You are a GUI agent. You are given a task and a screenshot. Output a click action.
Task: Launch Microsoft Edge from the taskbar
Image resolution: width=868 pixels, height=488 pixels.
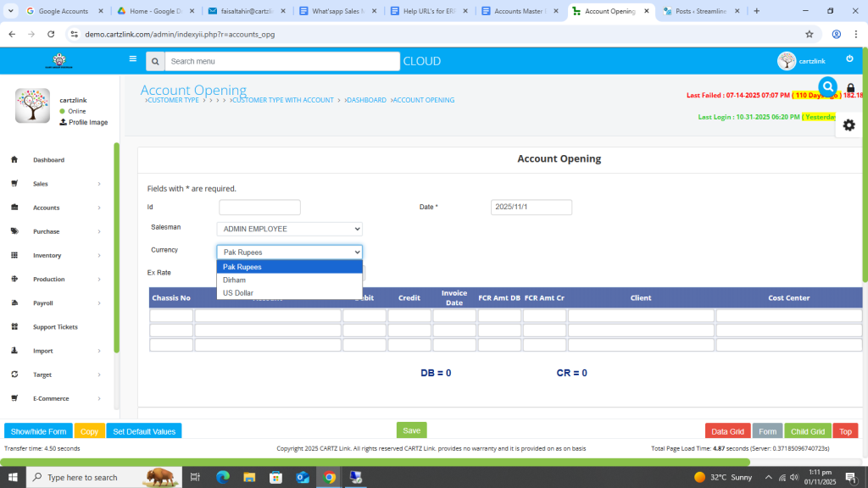[x=223, y=477]
